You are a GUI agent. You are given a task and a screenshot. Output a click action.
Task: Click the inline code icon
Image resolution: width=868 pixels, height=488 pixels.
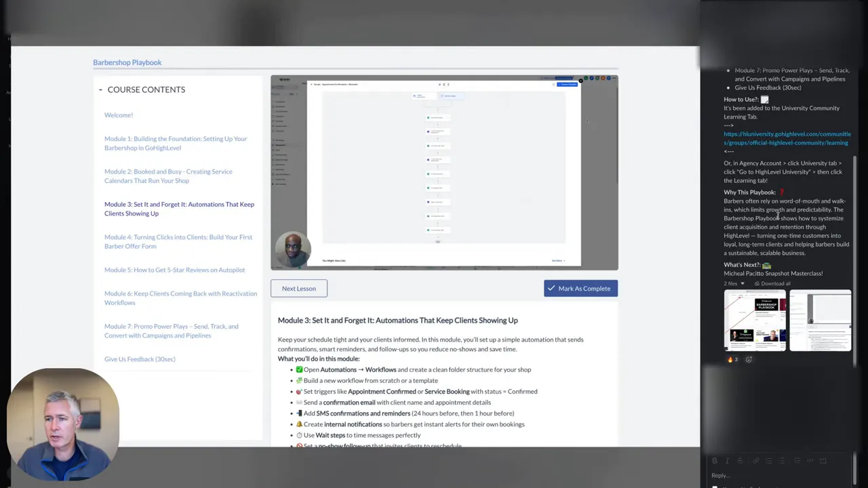(x=810, y=461)
